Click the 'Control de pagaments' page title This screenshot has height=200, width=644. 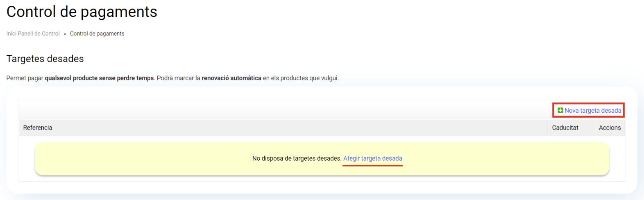(82, 12)
